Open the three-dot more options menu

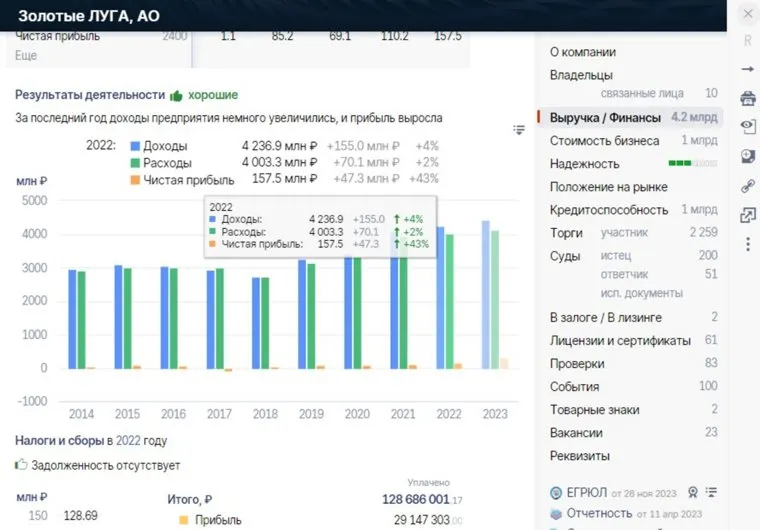click(747, 244)
